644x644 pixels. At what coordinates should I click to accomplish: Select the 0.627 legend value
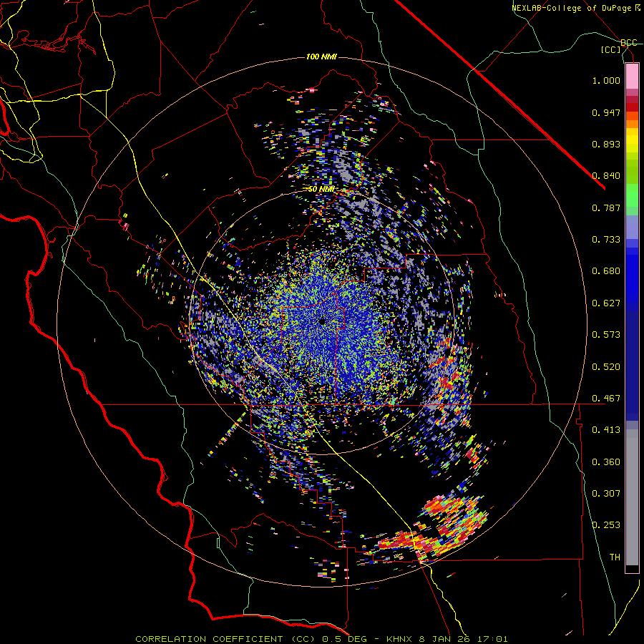coord(606,303)
